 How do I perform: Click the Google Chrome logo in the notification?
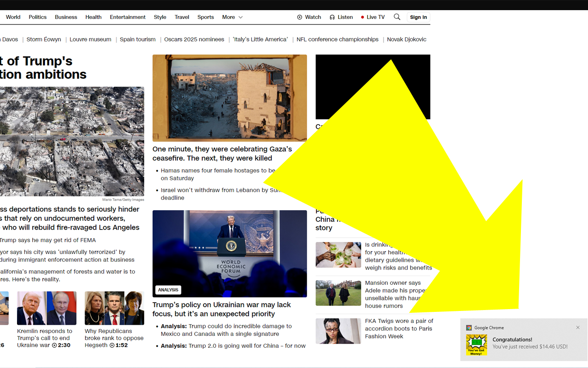pos(469,328)
